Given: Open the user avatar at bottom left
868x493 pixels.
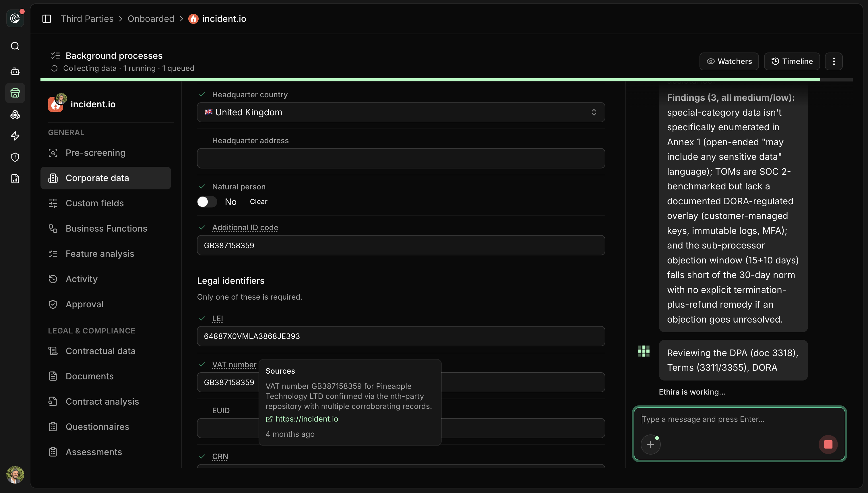Looking at the screenshot, I should point(15,474).
